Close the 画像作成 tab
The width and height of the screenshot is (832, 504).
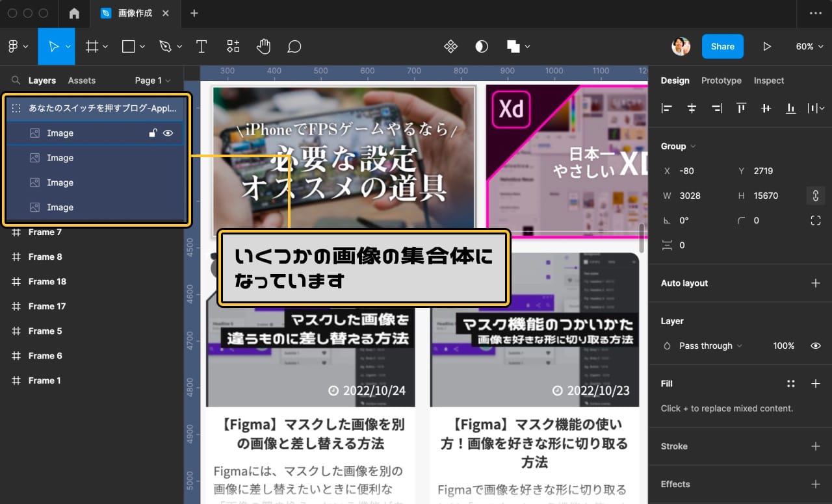166,13
